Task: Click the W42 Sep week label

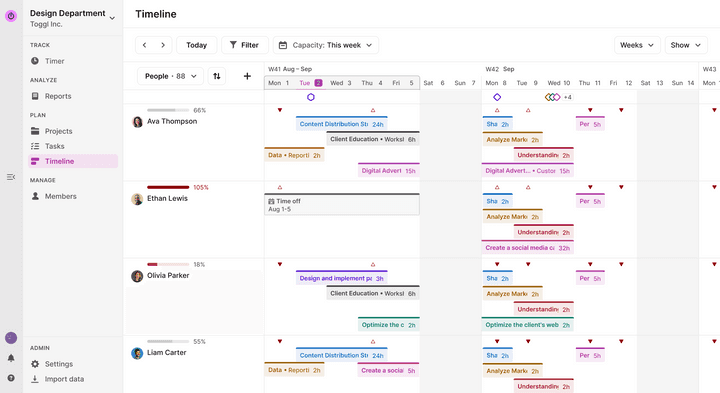Action: click(500, 69)
